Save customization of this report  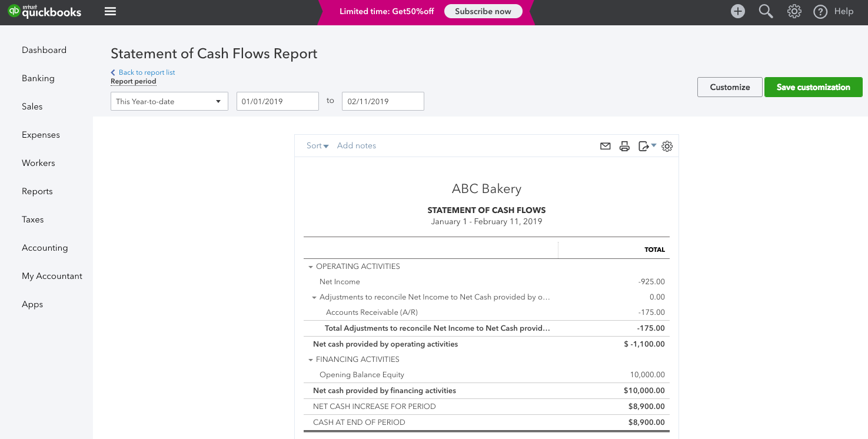813,87
